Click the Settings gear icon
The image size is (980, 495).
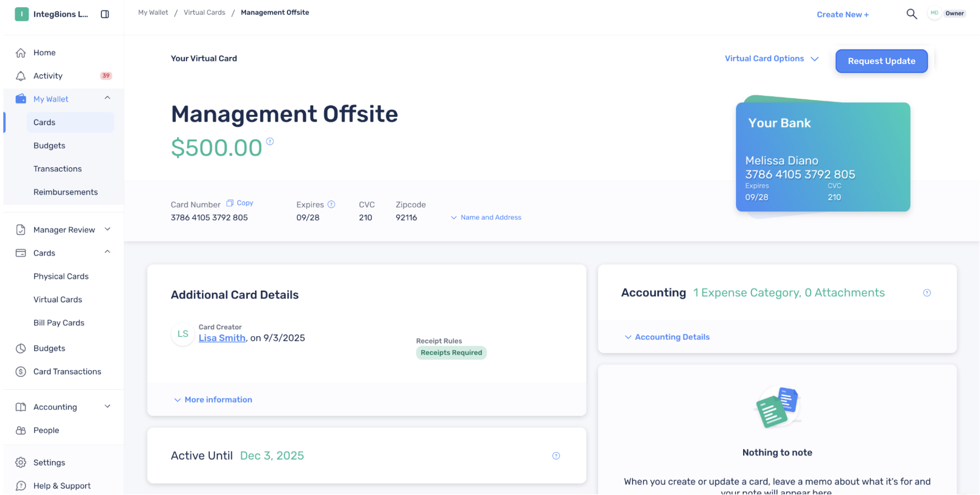(21, 463)
